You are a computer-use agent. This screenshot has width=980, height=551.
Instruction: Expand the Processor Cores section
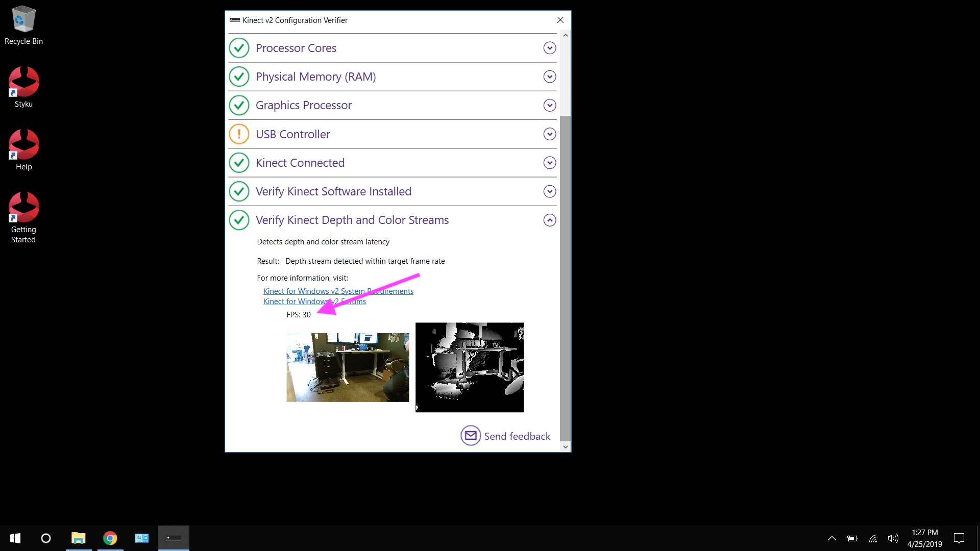(x=549, y=48)
